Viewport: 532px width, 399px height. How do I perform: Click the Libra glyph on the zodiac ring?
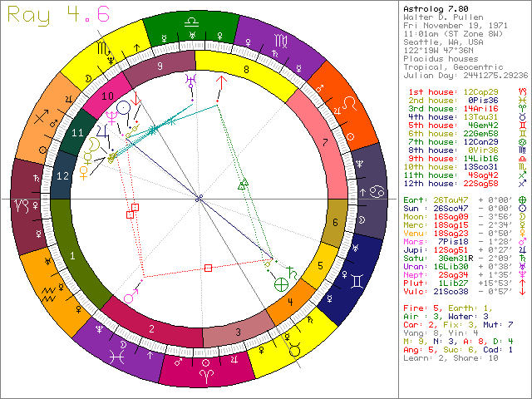[x=191, y=22]
